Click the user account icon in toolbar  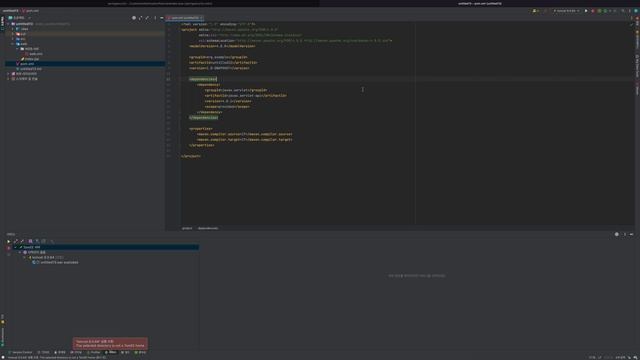click(x=535, y=11)
